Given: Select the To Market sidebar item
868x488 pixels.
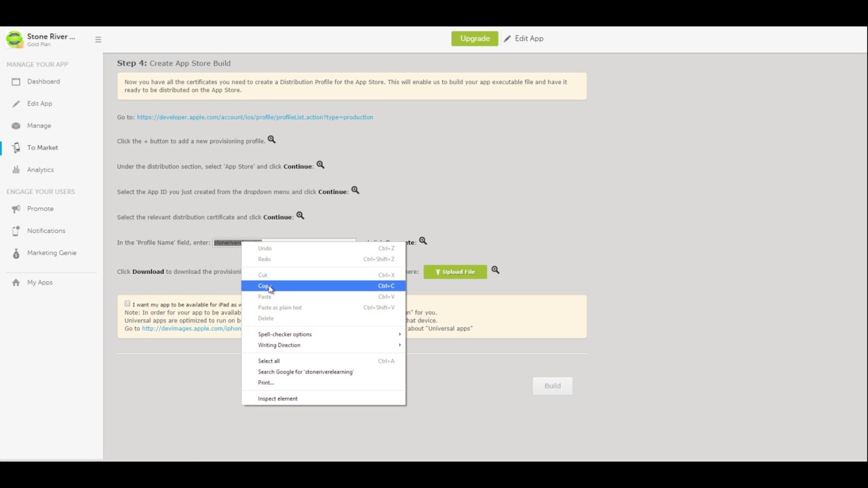Looking at the screenshot, I should [x=42, y=148].
